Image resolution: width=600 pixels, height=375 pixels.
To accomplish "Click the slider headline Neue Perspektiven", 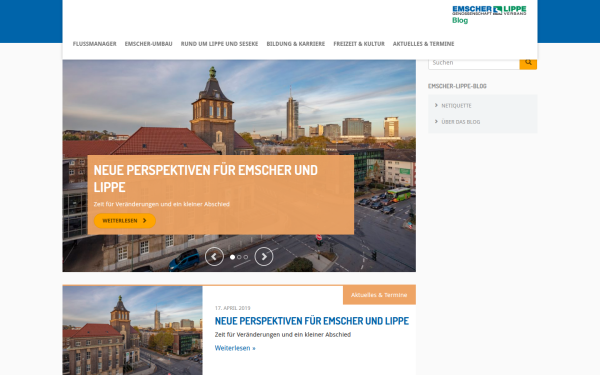I will coord(205,178).
